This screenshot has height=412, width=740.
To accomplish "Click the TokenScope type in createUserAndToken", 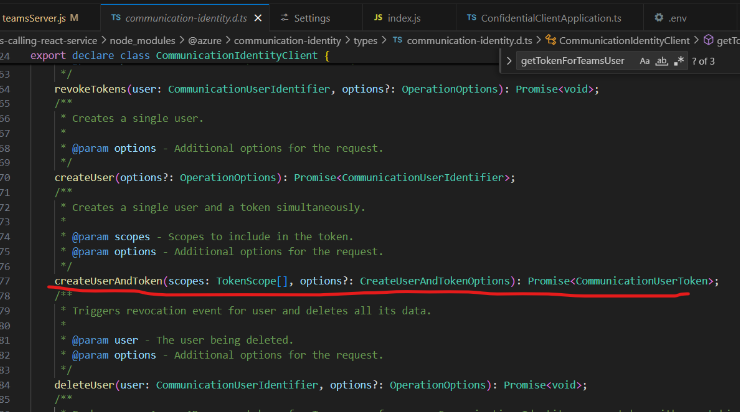I will coord(246,281).
